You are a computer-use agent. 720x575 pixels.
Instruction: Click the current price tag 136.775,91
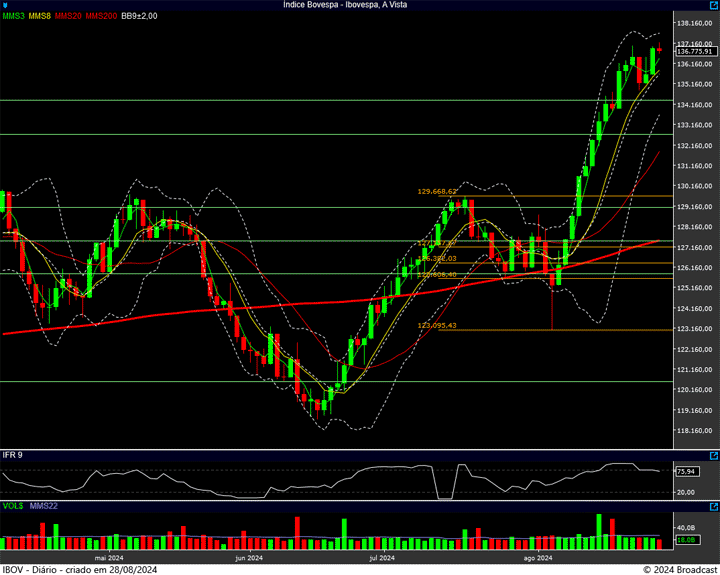click(694, 51)
